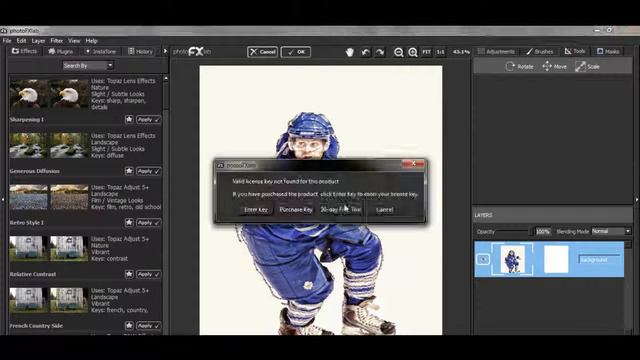
Task: Switch to the Adjustments tab
Action: (x=496, y=51)
